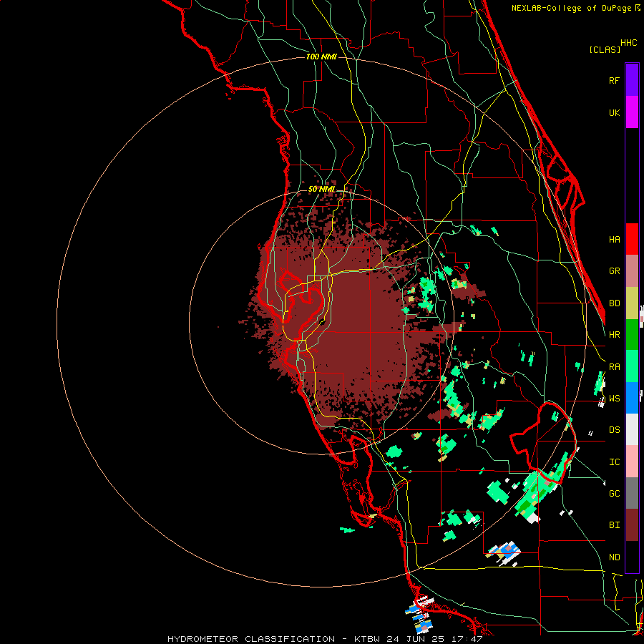Viewport: 644px width, 644px height.
Task: Click the GC gray legend swatch
Action: tap(632, 493)
